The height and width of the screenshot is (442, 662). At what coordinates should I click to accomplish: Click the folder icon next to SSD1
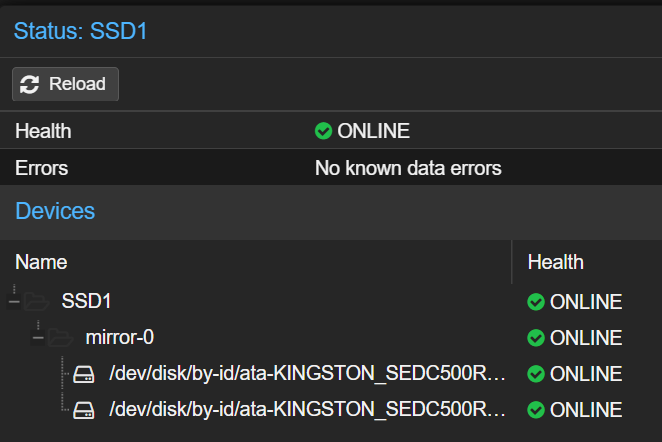[36, 302]
